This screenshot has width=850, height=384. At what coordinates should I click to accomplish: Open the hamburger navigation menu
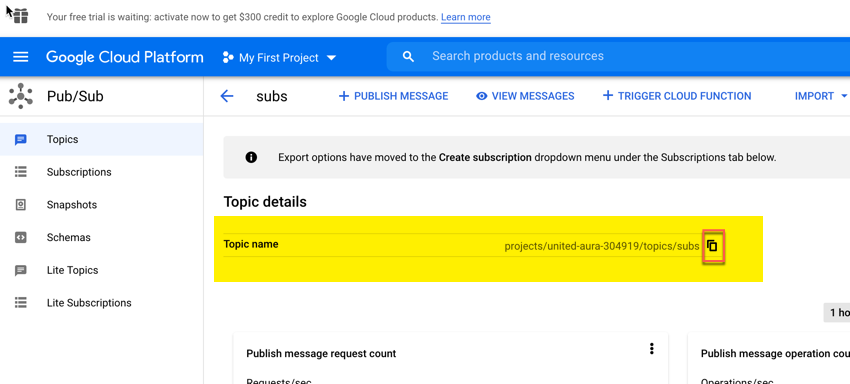click(x=21, y=57)
